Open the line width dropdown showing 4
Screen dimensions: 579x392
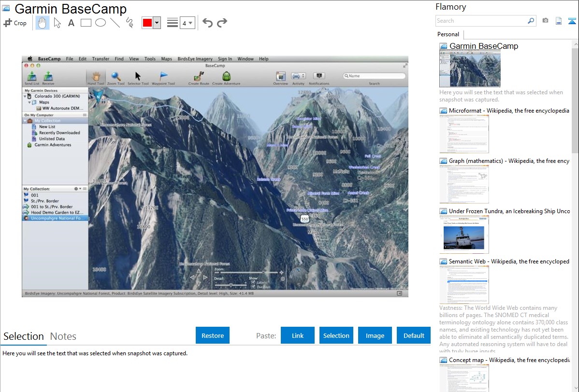[187, 23]
